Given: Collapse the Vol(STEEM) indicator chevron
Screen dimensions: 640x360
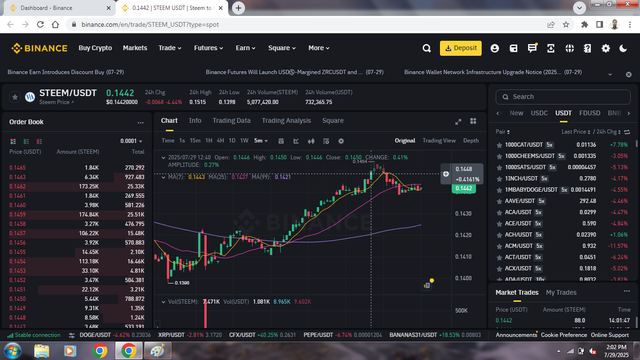Looking at the screenshot, I should tap(163, 302).
